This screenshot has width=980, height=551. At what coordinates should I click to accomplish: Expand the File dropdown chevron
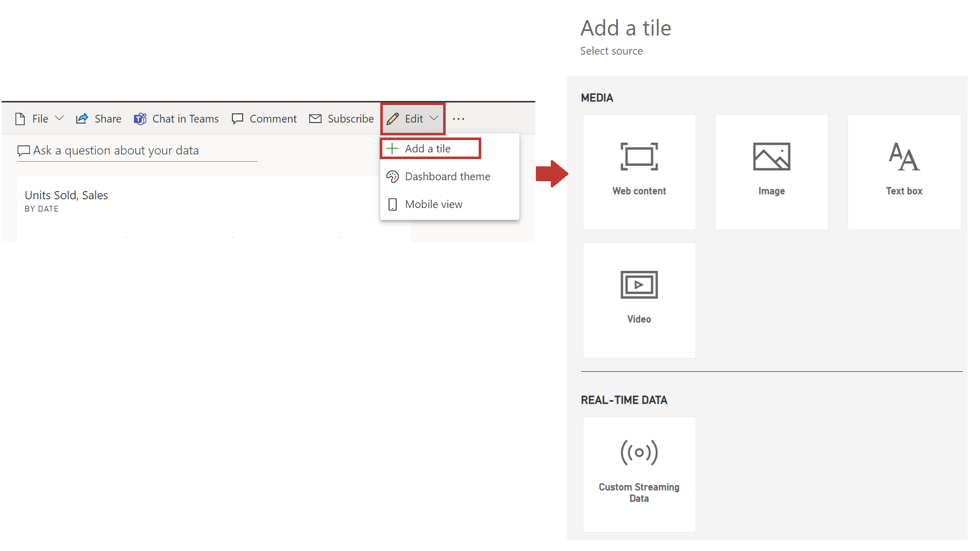[59, 118]
